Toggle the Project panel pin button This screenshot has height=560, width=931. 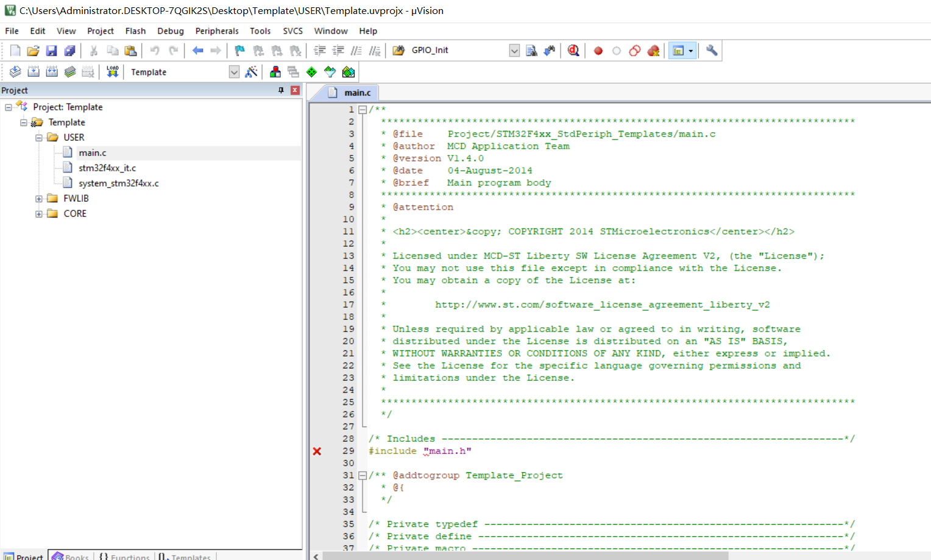tap(281, 90)
